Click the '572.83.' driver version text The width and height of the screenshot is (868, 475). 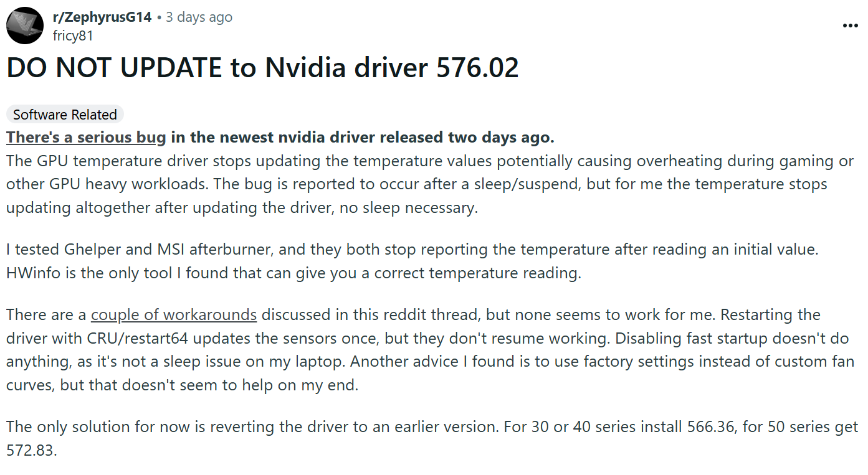point(32,450)
